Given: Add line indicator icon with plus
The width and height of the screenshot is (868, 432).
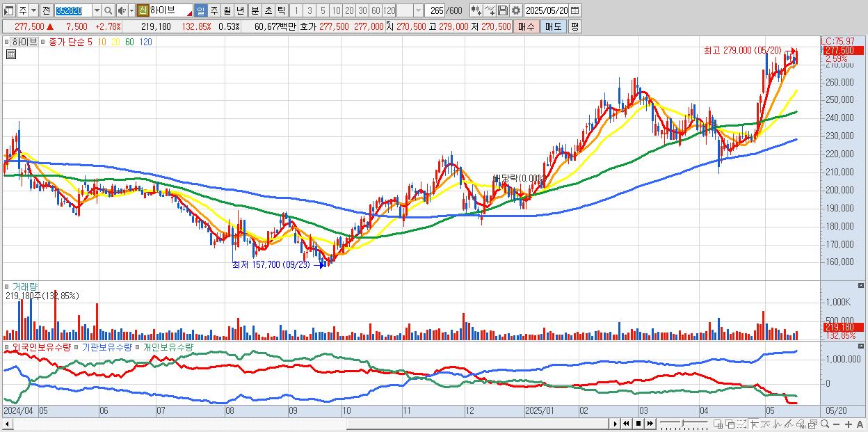Looking at the screenshot, I should pyautogui.click(x=489, y=10).
